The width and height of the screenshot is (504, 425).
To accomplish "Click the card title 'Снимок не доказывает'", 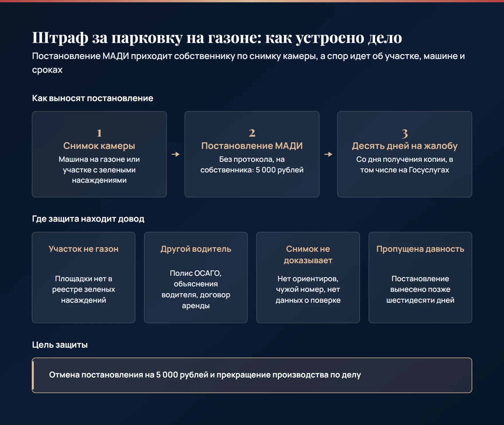I will coord(308,255).
